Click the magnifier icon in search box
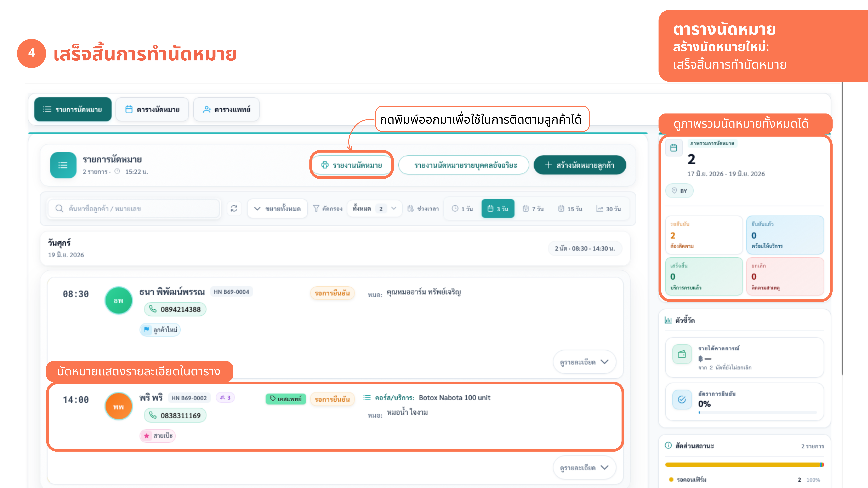This screenshot has width=868, height=488. tap(59, 209)
